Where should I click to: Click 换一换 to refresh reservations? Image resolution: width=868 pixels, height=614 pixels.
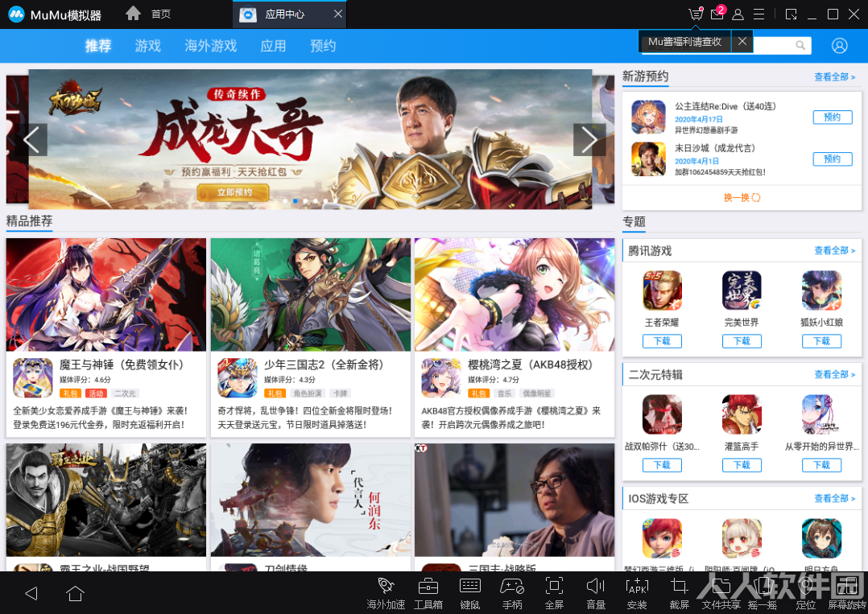[x=742, y=197]
